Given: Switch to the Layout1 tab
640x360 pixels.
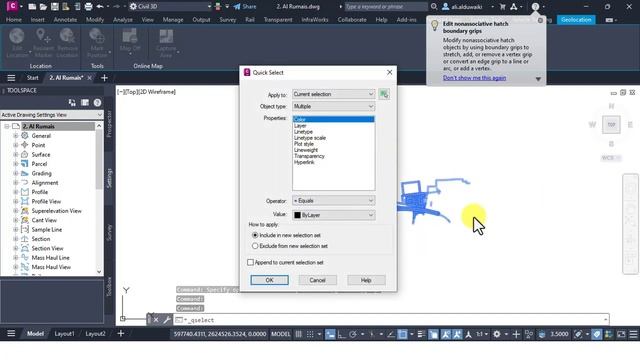Looking at the screenshot, I should pyautogui.click(x=64, y=334).
